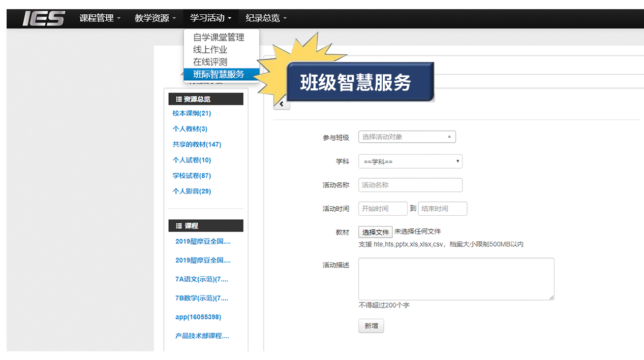The width and height of the screenshot is (644, 360).
Task: Open 7A语文(示范) course link
Action: [202, 279]
